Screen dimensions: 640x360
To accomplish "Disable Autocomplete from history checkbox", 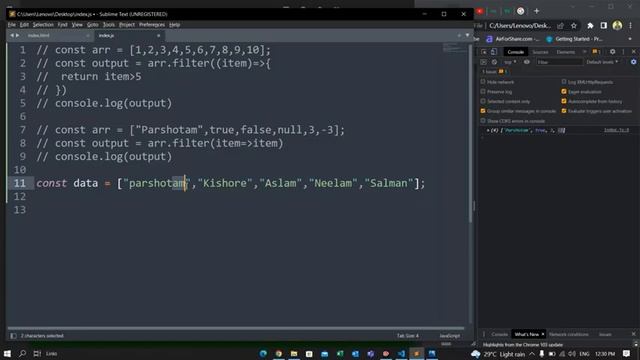I will point(564,101).
